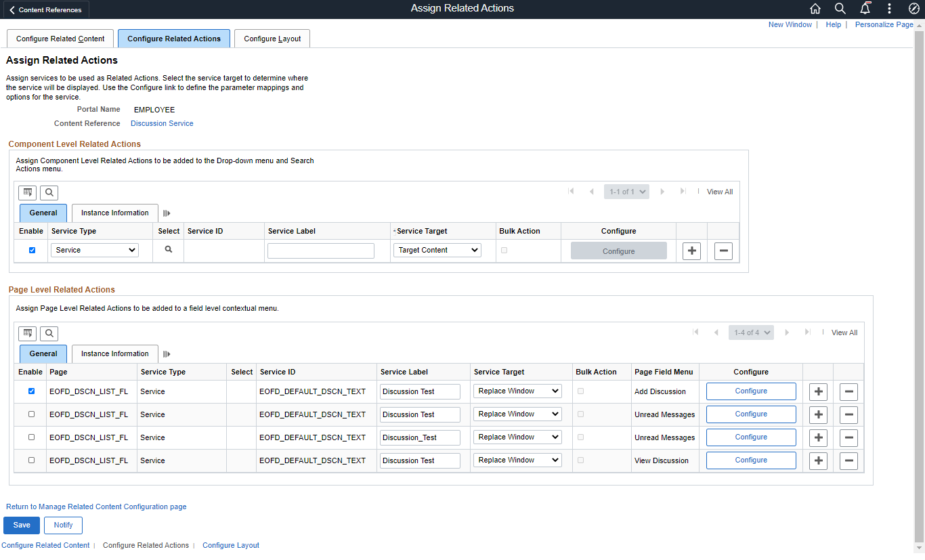This screenshot has width=925, height=560.
Task: Toggle Bulk Action for View Discussion row
Action: coord(580,460)
